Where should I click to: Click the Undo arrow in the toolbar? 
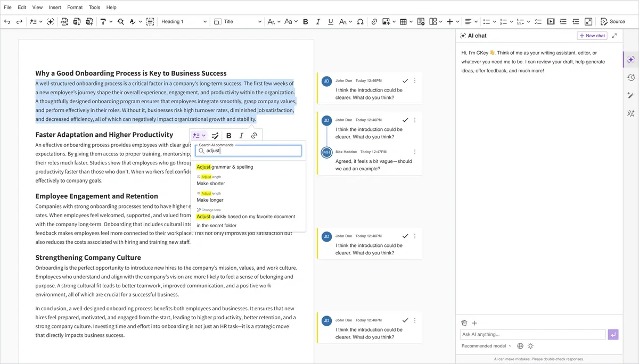click(x=7, y=22)
